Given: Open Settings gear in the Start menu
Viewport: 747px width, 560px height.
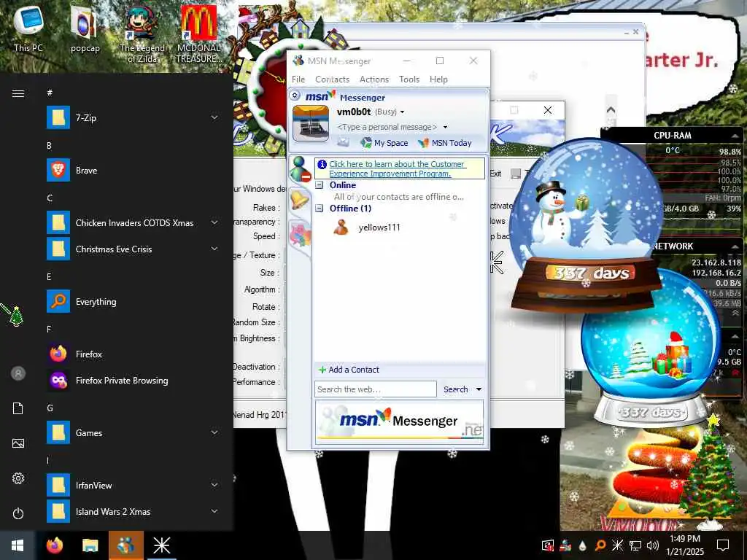Looking at the screenshot, I should (x=18, y=478).
